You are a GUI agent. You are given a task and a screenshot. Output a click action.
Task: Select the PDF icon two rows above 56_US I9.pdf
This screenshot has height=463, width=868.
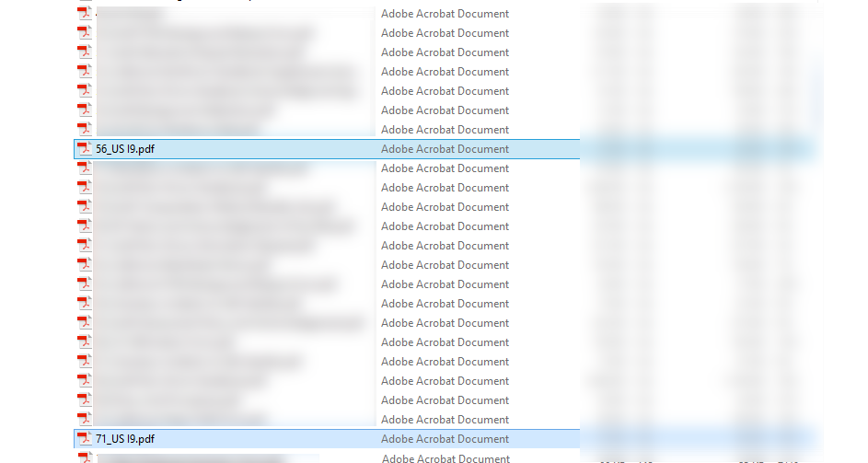tap(84, 110)
